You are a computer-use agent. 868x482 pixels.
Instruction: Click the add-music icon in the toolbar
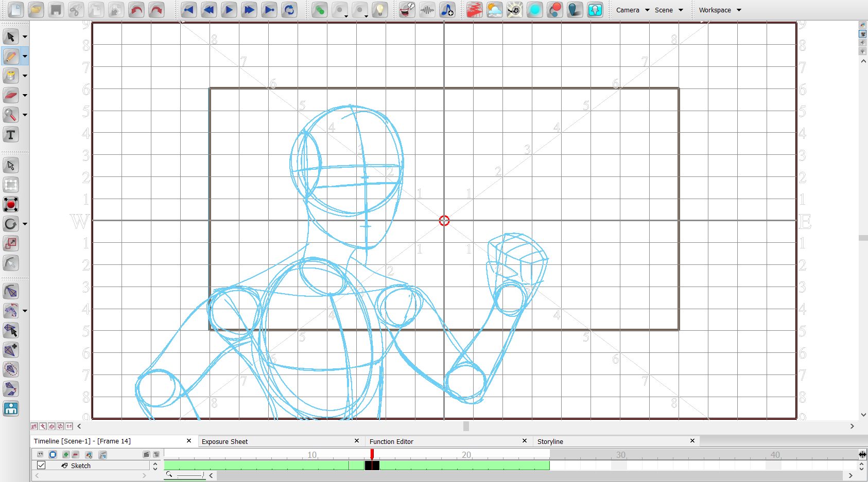point(447,10)
